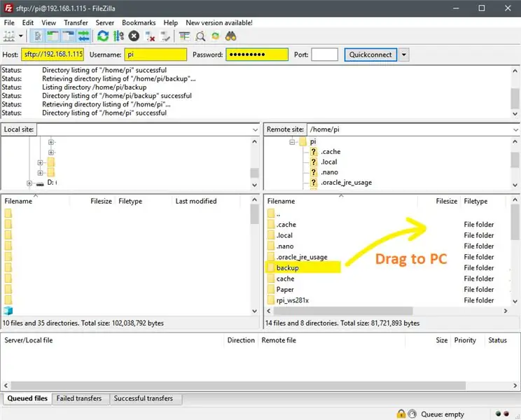Expand the D: drive tree node
The width and height of the screenshot is (521, 420).
[29, 183]
